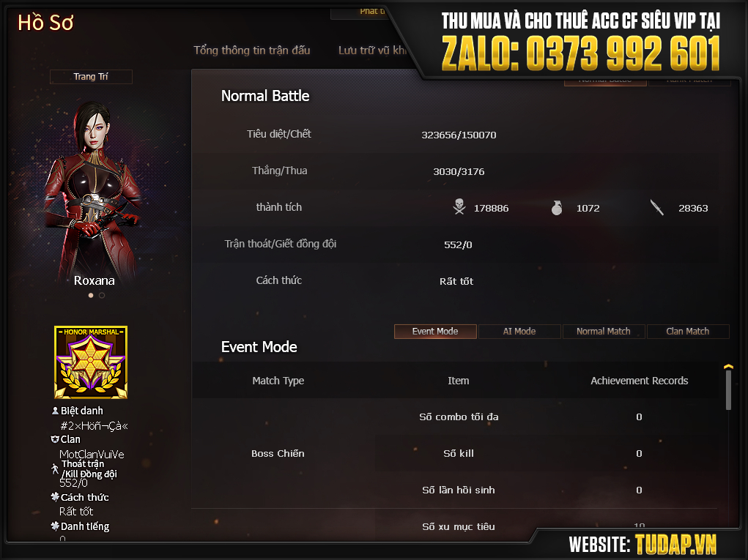Click the Event Mode list scrollbar thumb

pos(728,390)
